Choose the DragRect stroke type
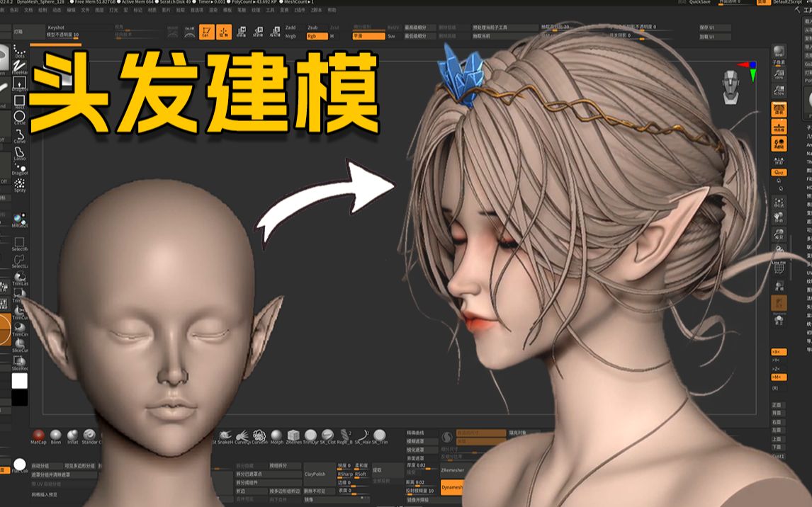812x507 pixels. coord(19,84)
